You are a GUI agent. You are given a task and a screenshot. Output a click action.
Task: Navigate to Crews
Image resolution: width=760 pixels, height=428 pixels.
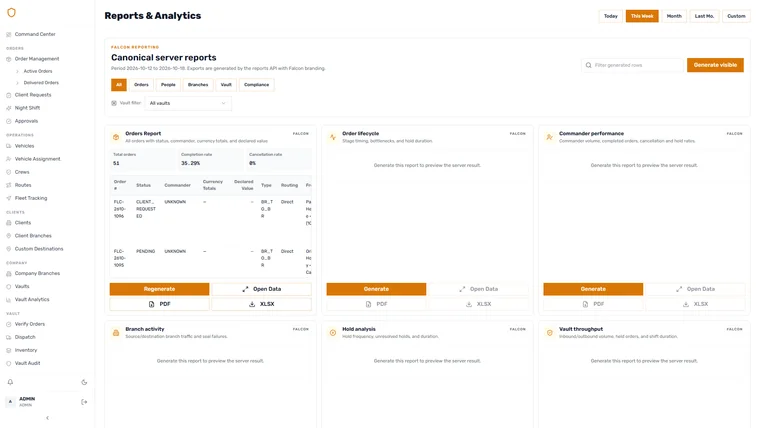[22, 172]
